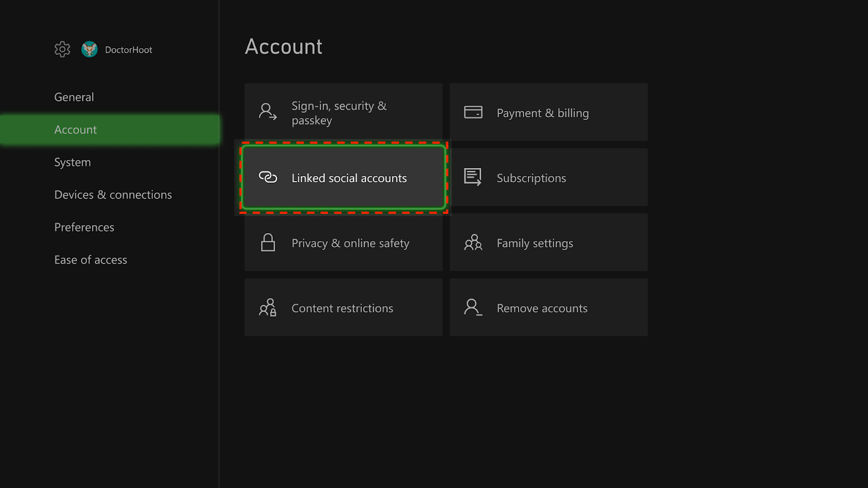Open the Linked social accounts tile

[x=343, y=177]
